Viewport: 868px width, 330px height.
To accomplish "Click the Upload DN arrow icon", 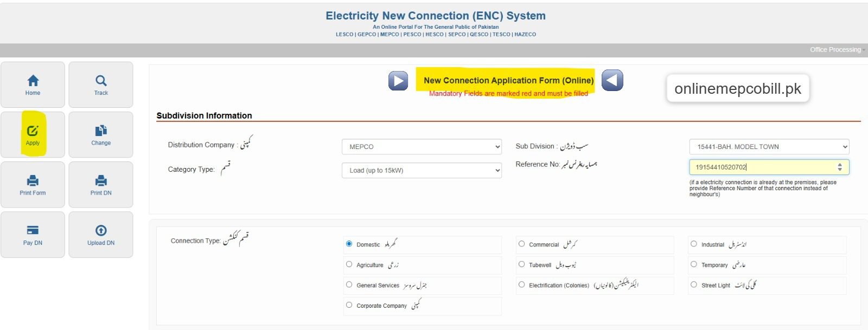I will coord(101,230).
